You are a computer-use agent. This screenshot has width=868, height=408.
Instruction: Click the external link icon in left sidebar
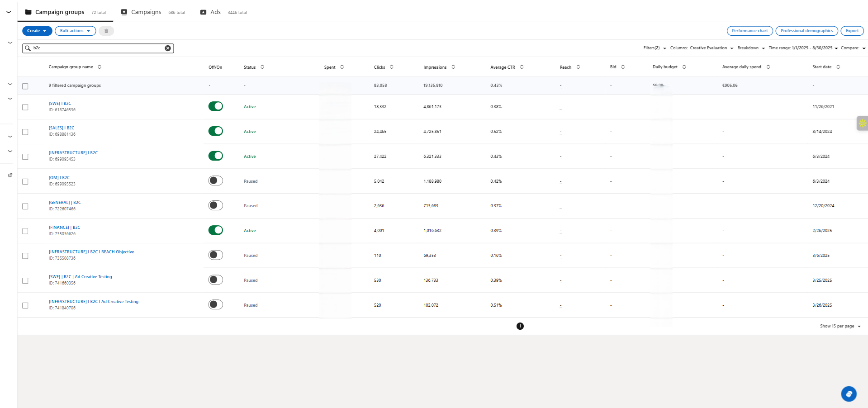point(10,175)
